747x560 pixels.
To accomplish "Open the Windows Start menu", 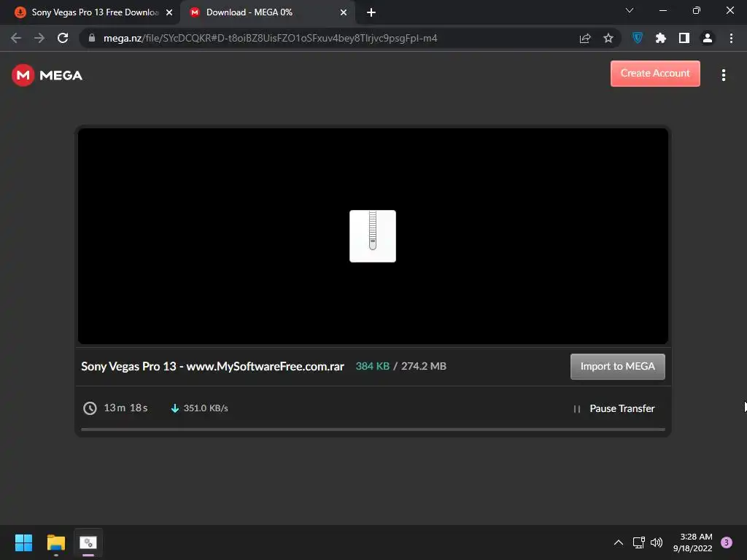I will coord(24,542).
